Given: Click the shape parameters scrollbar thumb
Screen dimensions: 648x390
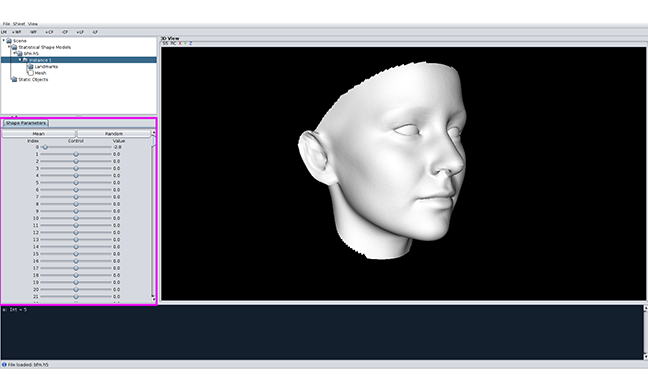Looking at the screenshot, I should [x=153, y=141].
